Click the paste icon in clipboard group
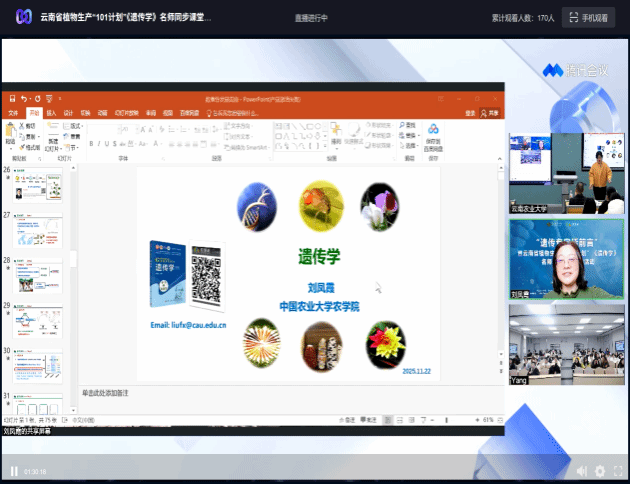630x484 pixels. tap(11, 132)
